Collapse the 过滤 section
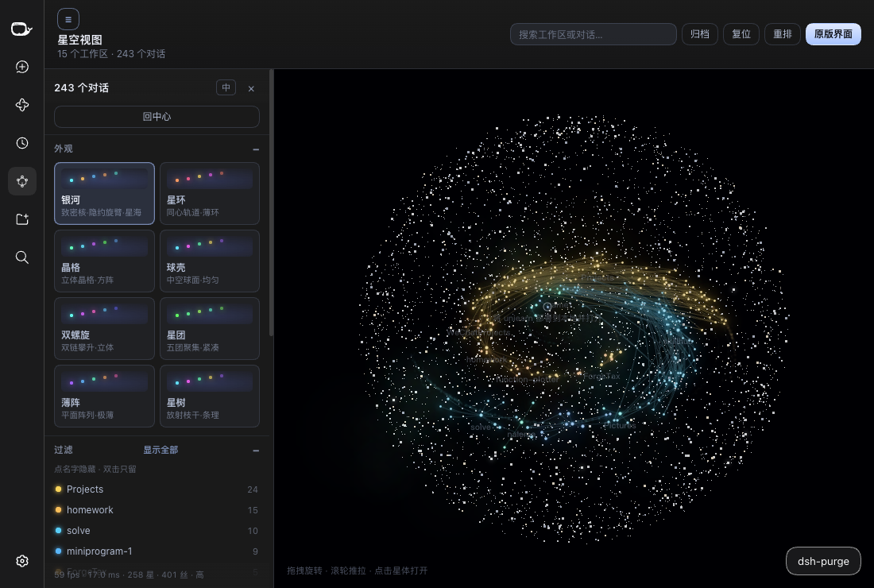 click(256, 451)
